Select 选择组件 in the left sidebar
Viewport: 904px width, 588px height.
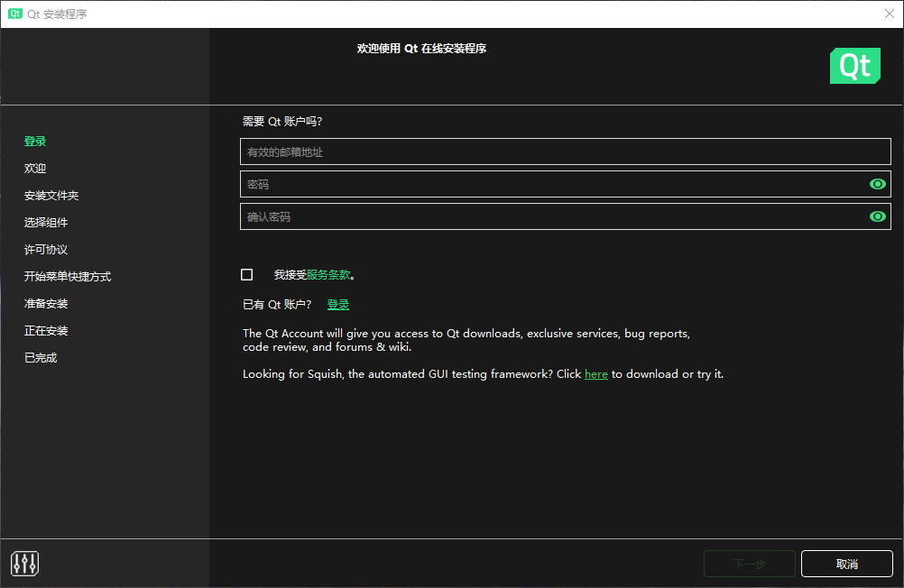[46, 223]
